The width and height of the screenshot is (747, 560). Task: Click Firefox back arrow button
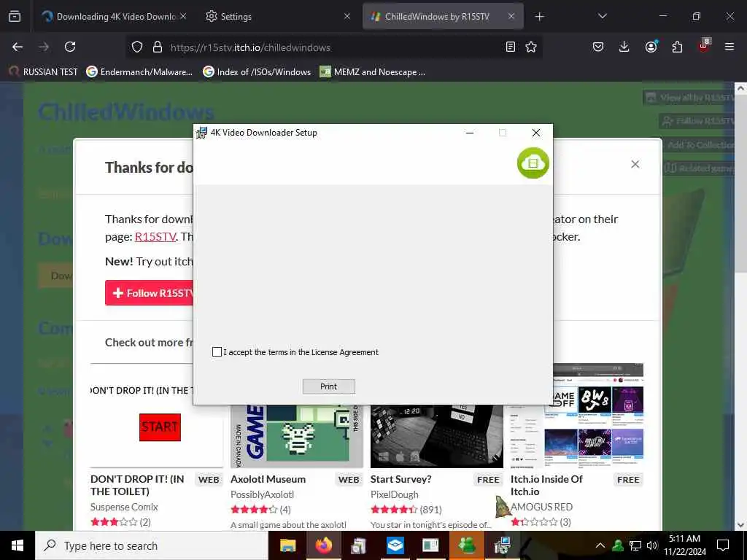coord(18,47)
